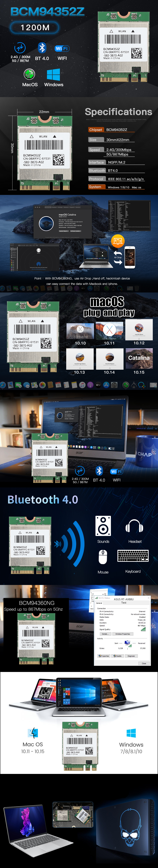This screenshot has width=158, height=868.
Task: Click the Properties button under Activity
Action: tap(104, 656)
